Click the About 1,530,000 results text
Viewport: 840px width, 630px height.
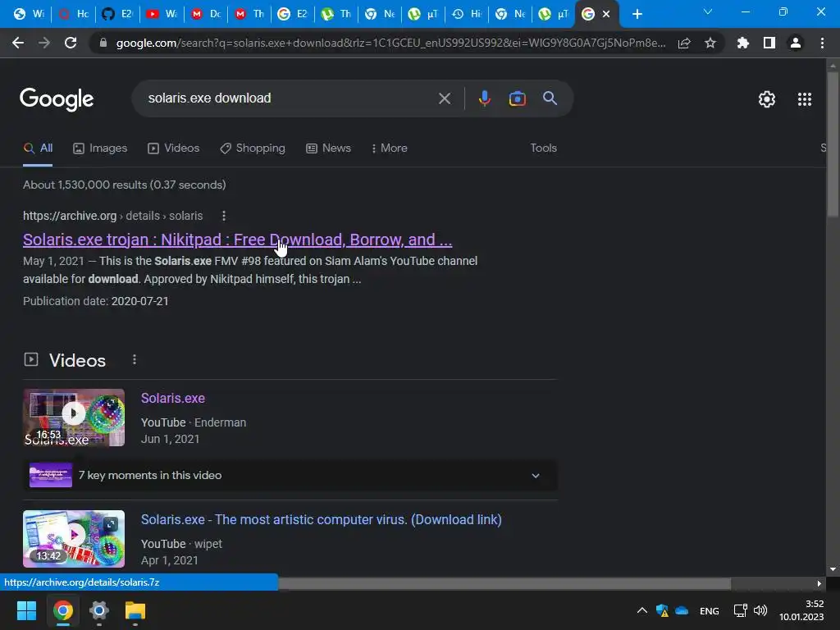[125, 185]
